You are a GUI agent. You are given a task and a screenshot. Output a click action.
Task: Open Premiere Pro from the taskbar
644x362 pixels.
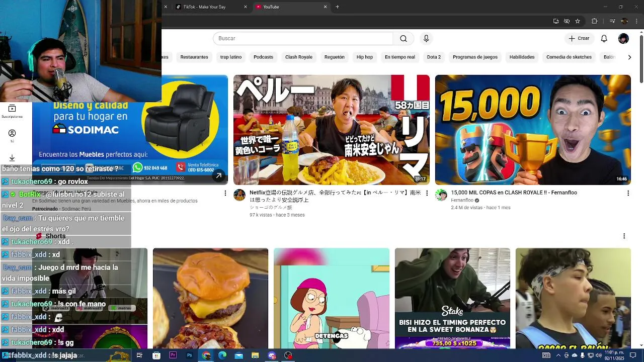(x=173, y=355)
